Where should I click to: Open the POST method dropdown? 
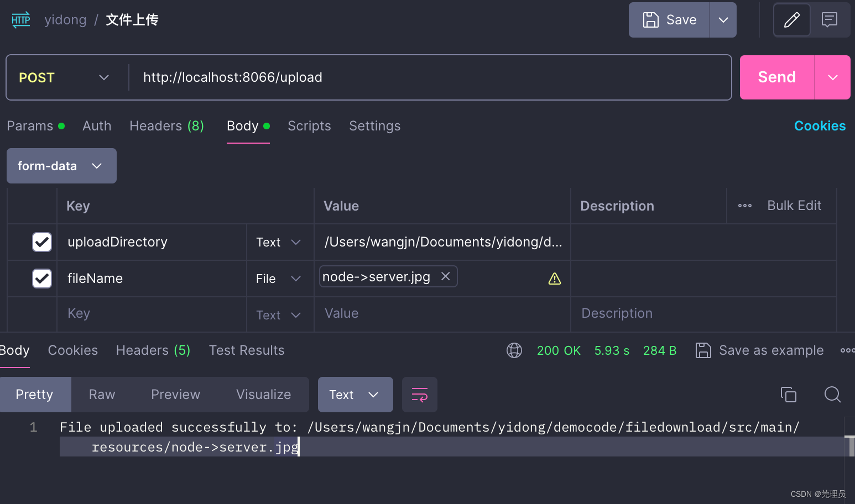(x=64, y=77)
